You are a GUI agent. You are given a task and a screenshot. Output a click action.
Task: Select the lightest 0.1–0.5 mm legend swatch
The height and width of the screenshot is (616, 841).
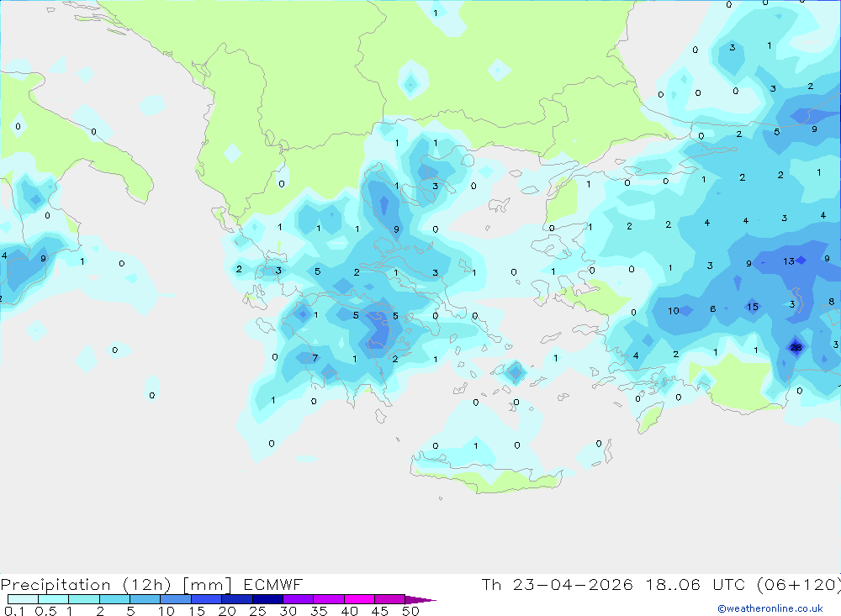pos(23,599)
